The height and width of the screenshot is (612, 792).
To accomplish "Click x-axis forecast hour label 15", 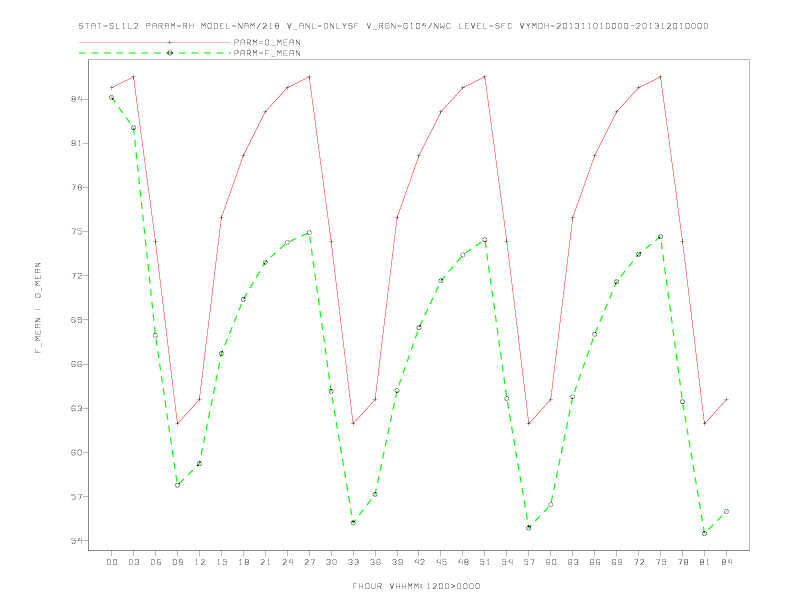I will tap(221, 562).
